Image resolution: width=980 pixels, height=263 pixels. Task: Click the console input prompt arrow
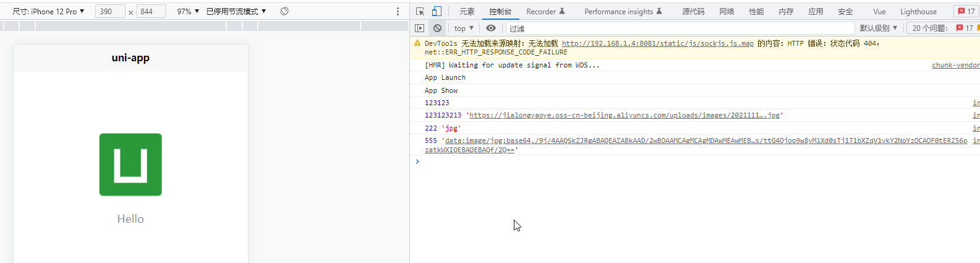tap(417, 162)
